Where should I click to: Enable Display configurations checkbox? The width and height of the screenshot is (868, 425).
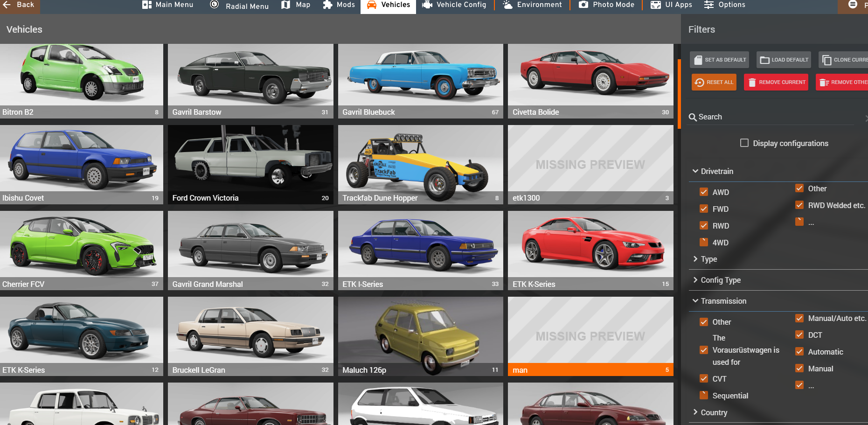(x=744, y=143)
